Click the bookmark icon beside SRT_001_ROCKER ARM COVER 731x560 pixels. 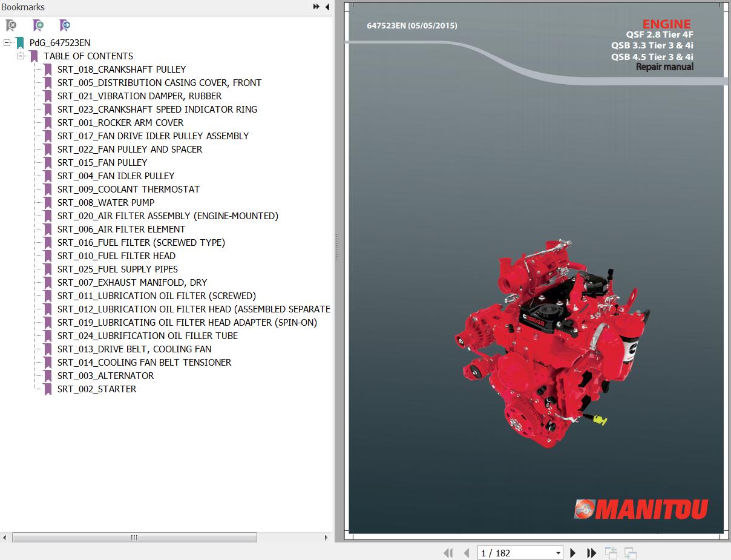(x=48, y=123)
